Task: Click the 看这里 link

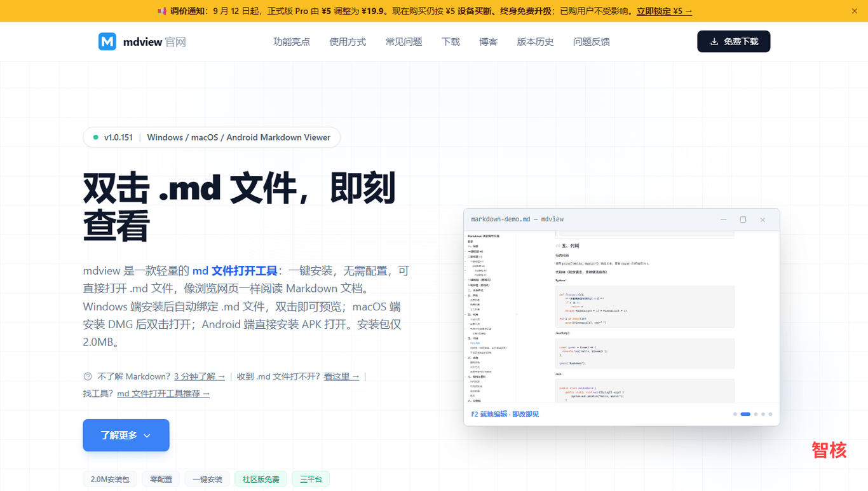Action: click(x=342, y=377)
